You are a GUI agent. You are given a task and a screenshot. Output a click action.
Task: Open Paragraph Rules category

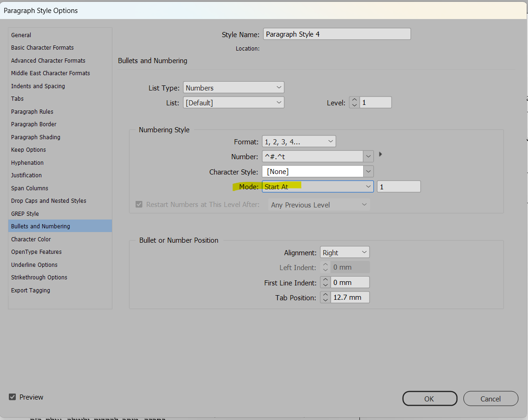click(32, 112)
